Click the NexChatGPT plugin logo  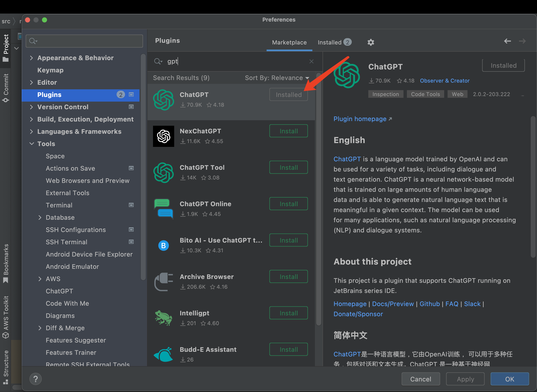coord(163,136)
